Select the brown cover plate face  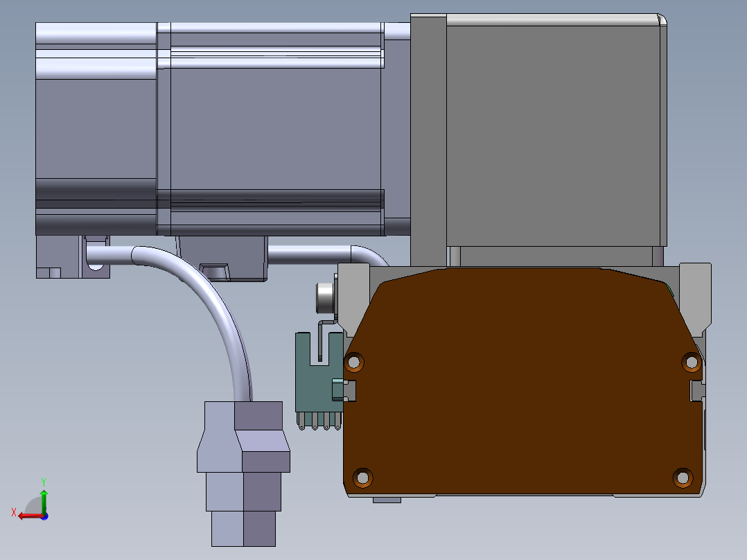coord(522,380)
